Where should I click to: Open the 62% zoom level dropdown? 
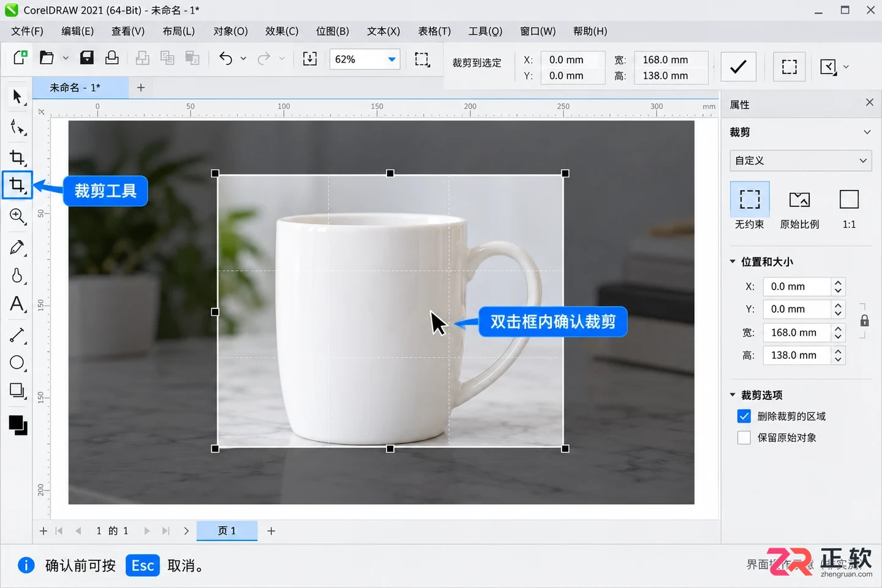click(391, 59)
